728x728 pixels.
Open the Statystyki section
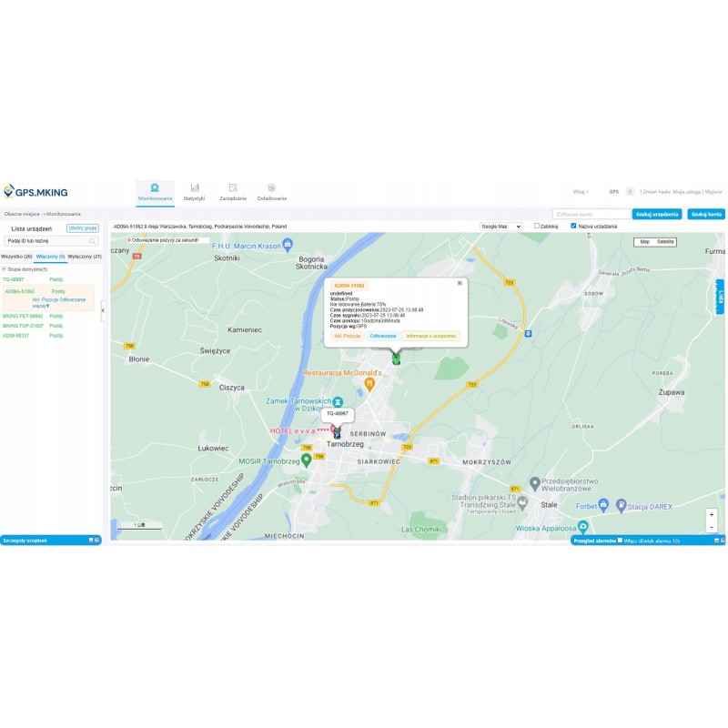click(x=194, y=191)
